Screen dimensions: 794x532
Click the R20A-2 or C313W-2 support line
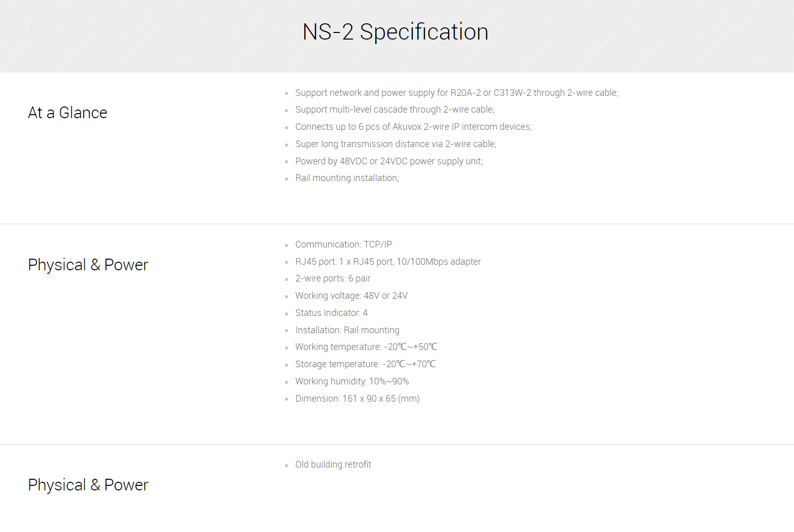pos(457,93)
